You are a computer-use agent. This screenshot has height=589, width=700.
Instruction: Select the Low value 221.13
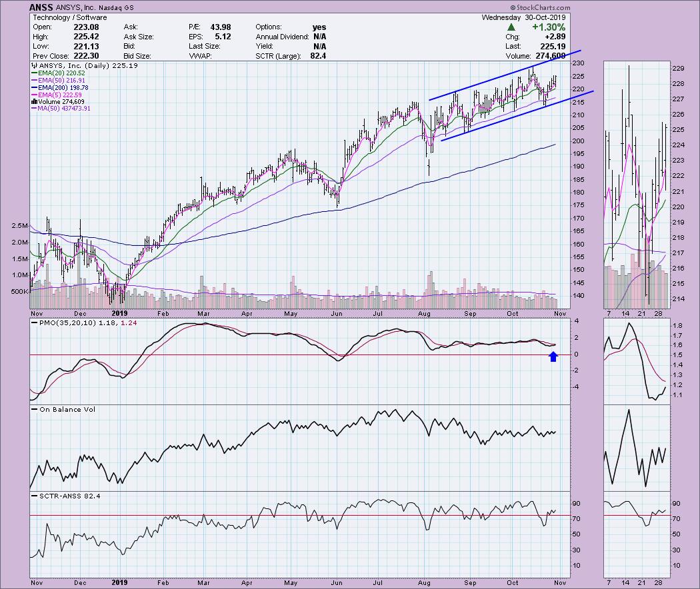coord(86,47)
